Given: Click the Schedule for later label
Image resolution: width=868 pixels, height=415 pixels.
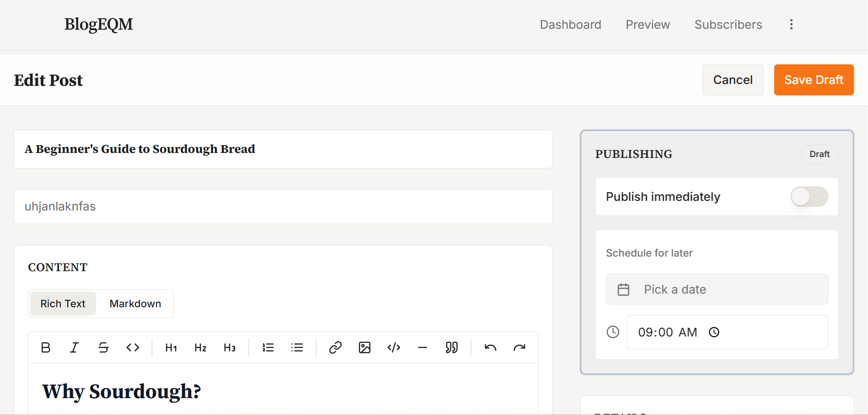Looking at the screenshot, I should pos(649,253).
